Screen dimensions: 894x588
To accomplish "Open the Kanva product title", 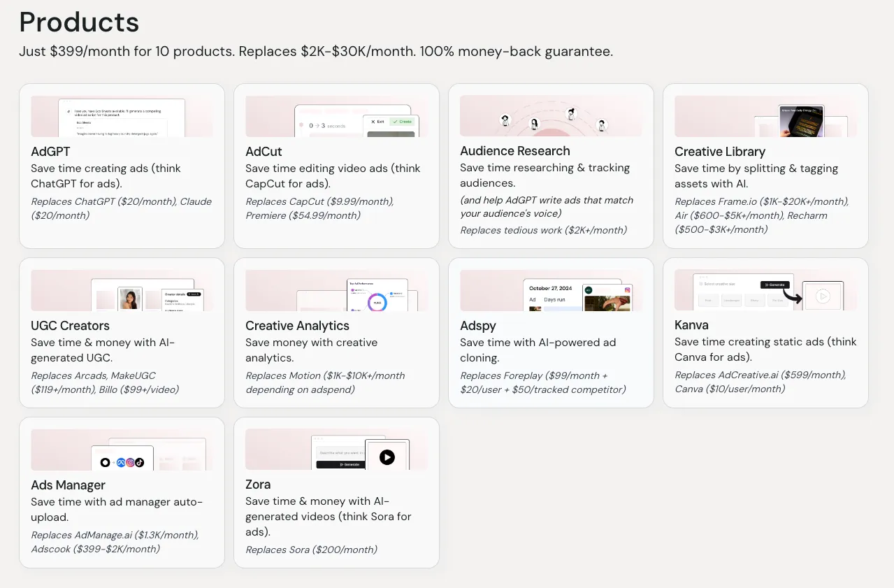I will pos(691,325).
